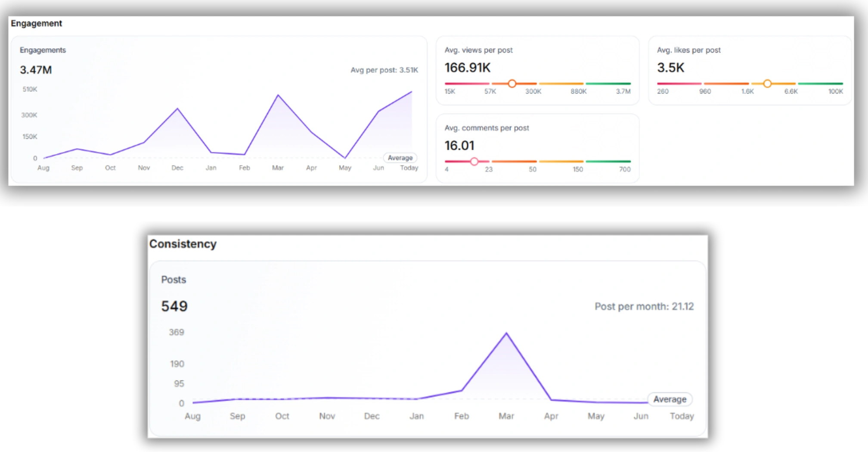Click the "Avg. views per post" title
Image resolution: width=868 pixels, height=452 pixels.
coord(478,50)
